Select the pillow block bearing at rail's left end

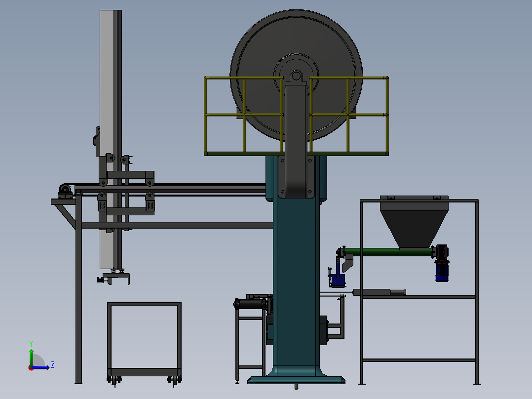(65, 192)
